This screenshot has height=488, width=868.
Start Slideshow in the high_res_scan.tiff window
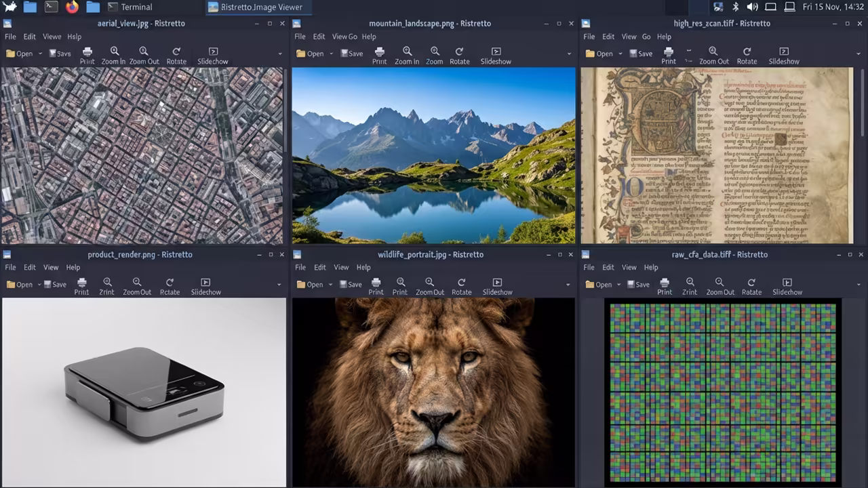click(x=784, y=56)
